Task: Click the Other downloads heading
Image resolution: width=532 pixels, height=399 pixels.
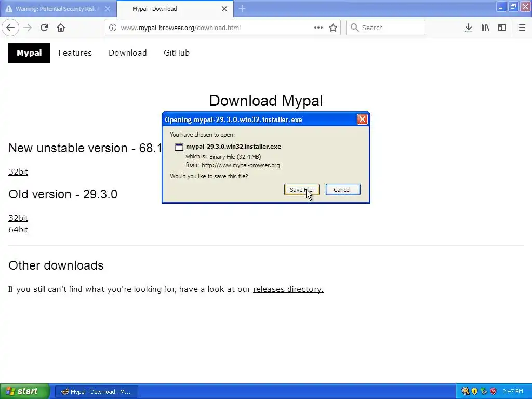Action: pyautogui.click(x=56, y=265)
